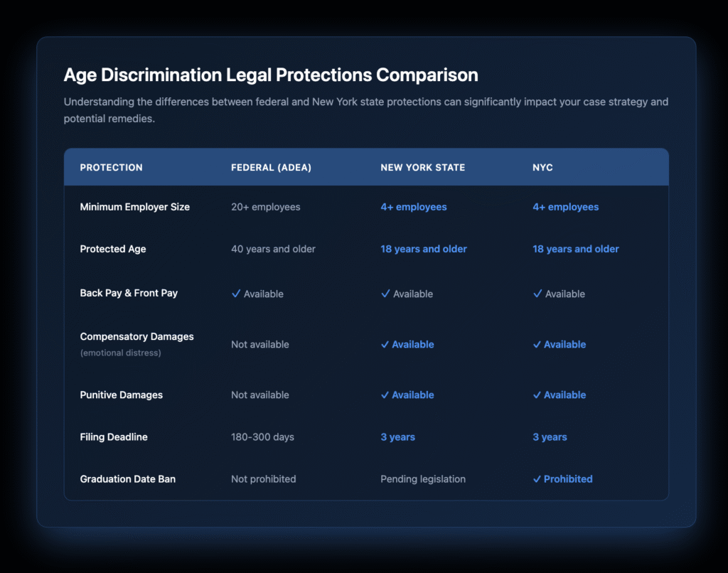Screen dimensions: 728x573
Task: Open the 18 years and older NYC link
Action: point(576,249)
